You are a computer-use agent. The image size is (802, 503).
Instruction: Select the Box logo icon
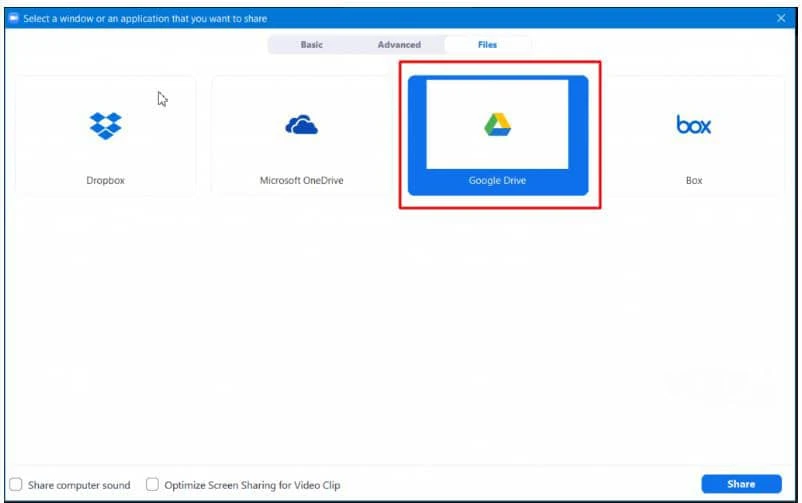click(x=694, y=124)
